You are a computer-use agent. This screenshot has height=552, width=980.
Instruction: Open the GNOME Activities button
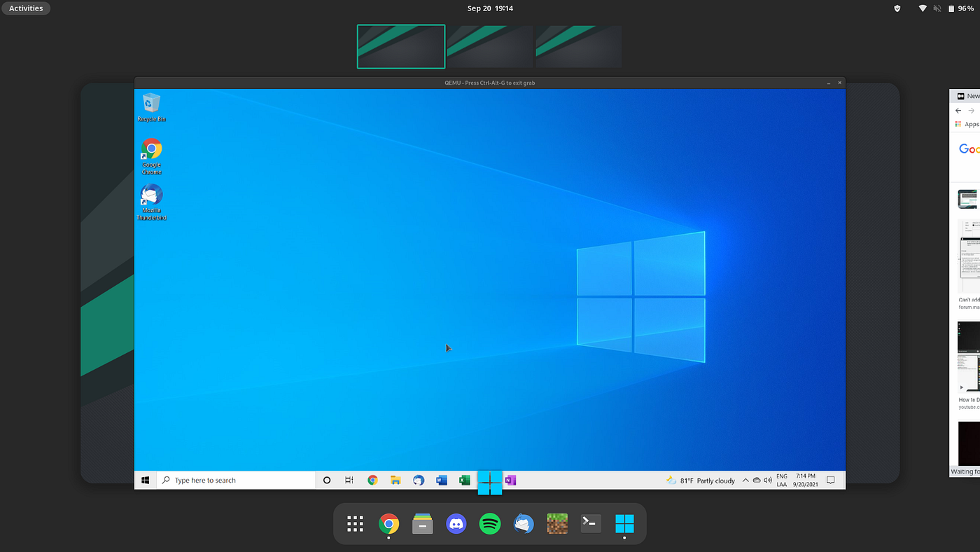coord(26,8)
